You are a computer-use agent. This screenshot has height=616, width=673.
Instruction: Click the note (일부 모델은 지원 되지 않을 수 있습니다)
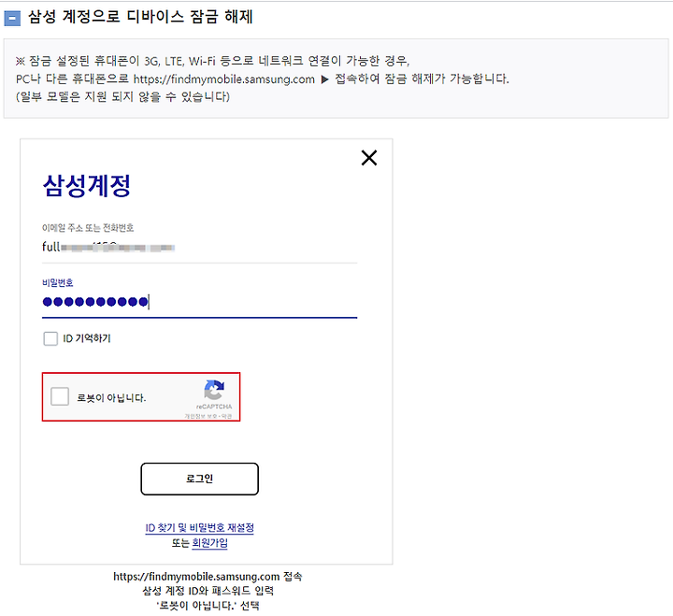point(122,97)
